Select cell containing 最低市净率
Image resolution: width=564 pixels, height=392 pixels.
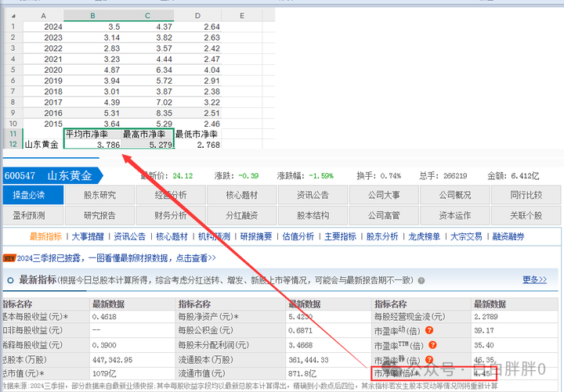coord(197,135)
